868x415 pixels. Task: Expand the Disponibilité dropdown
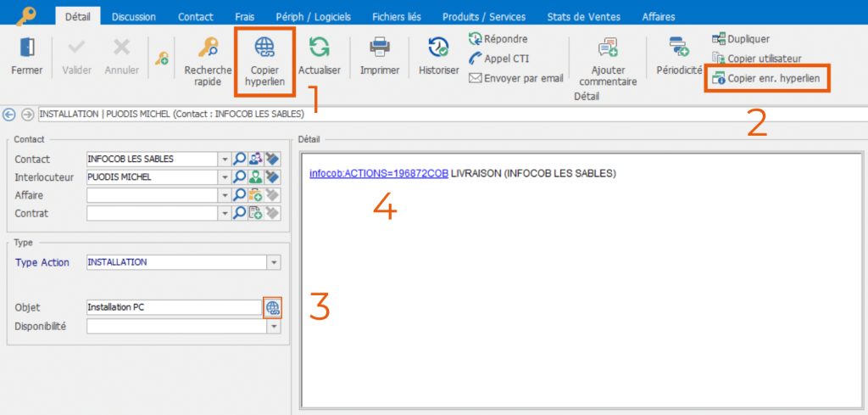coord(273,327)
